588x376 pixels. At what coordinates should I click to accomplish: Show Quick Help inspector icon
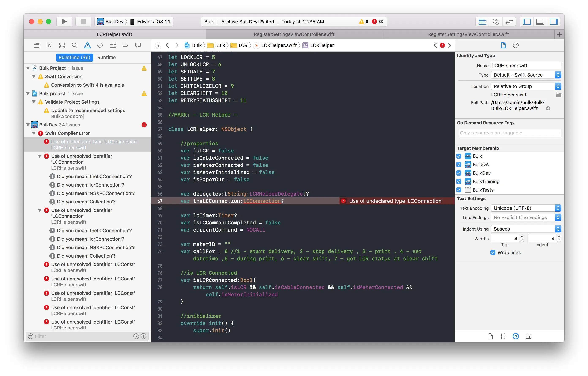(x=516, y=45)
